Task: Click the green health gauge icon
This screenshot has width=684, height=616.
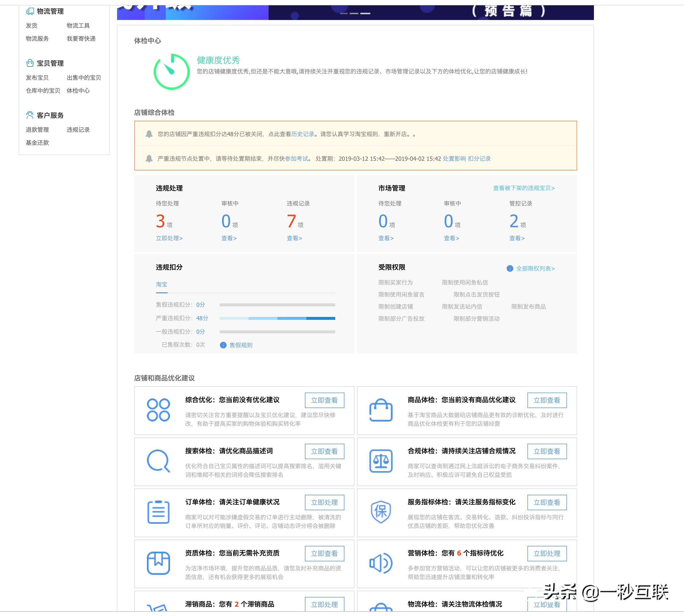Action: point(171,72)
